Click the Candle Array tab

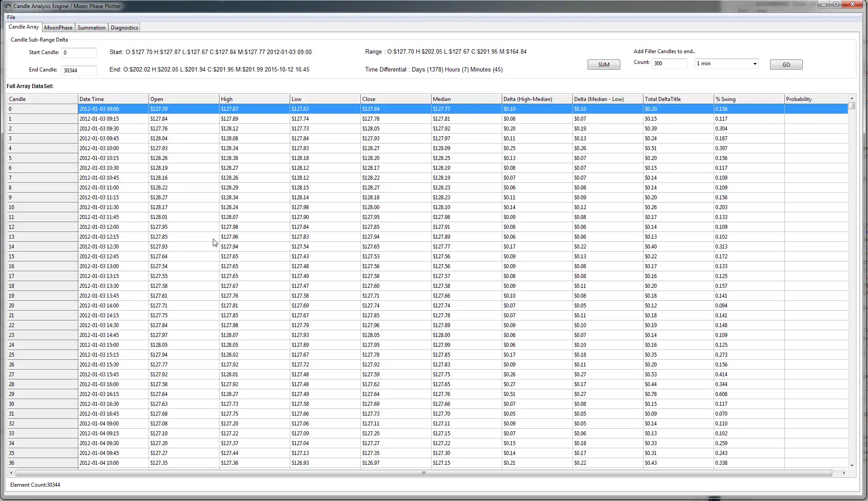point(23,27)
